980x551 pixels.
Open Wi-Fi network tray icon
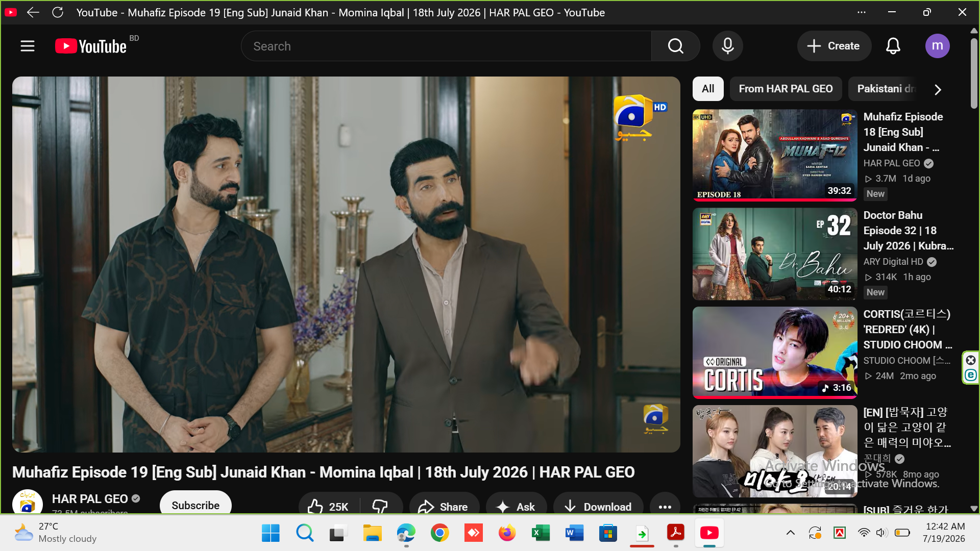point(864,533)
